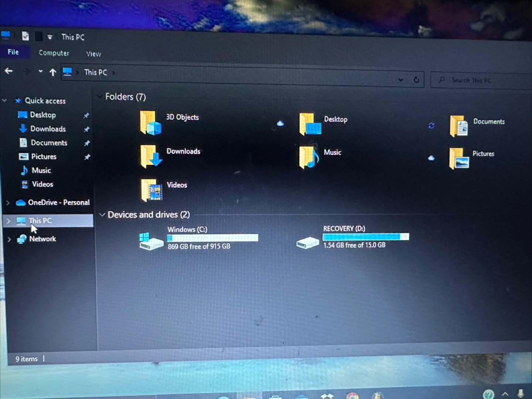Open the View ribbon tab
This screenshot has height=399, width=532.
click(x=93, y=54)
